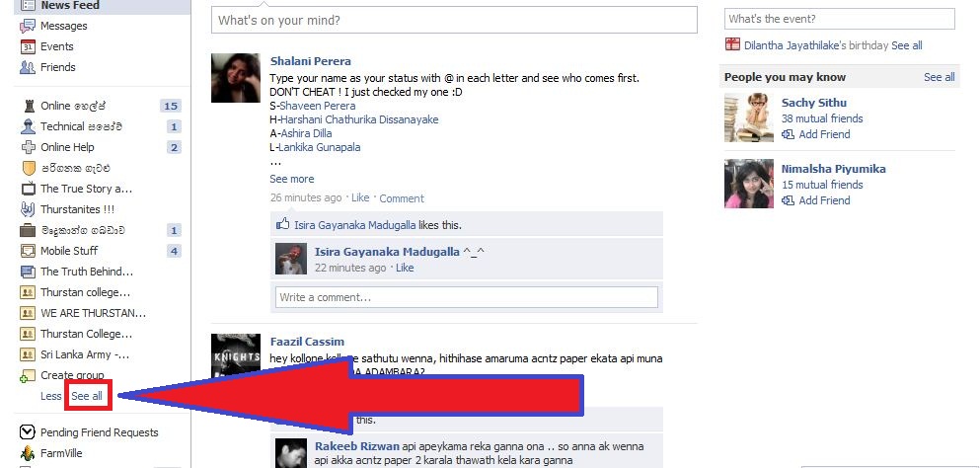Collapse the groups list with Less
This screenshot has height=468, width=980.
point(51,396)
